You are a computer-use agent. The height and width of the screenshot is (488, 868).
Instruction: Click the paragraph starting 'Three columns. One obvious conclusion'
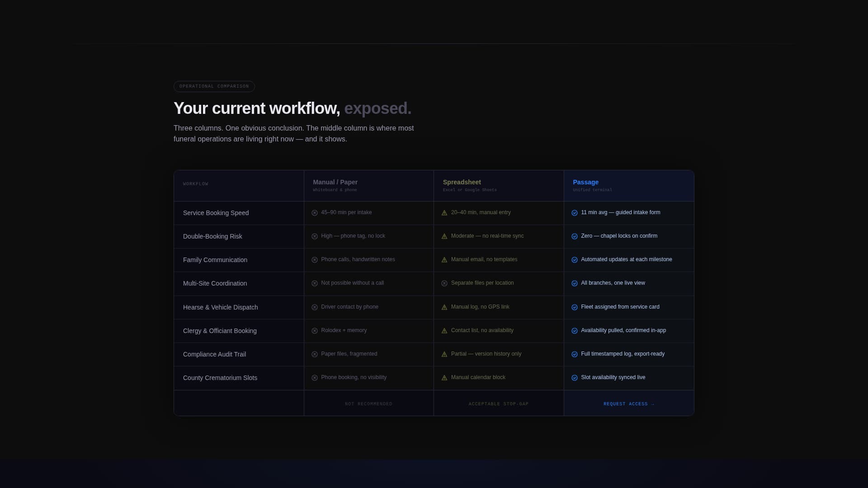click(294, 134)
